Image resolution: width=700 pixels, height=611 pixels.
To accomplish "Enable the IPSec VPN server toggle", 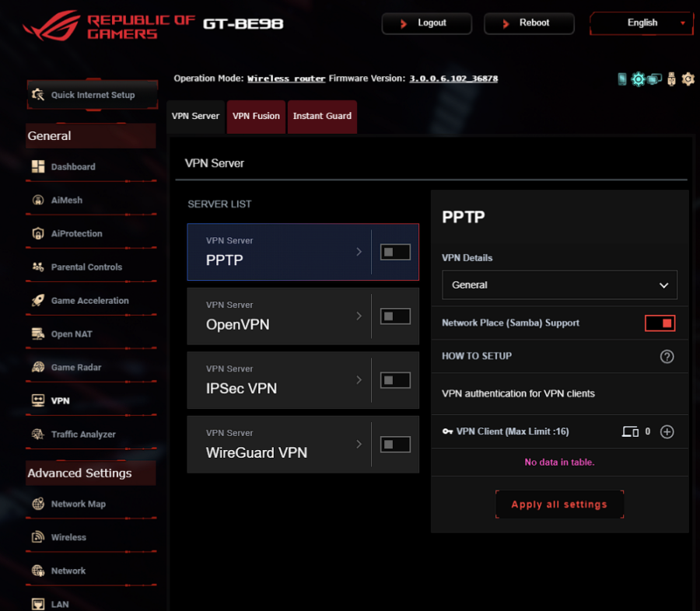I will [x=395, y=380].
